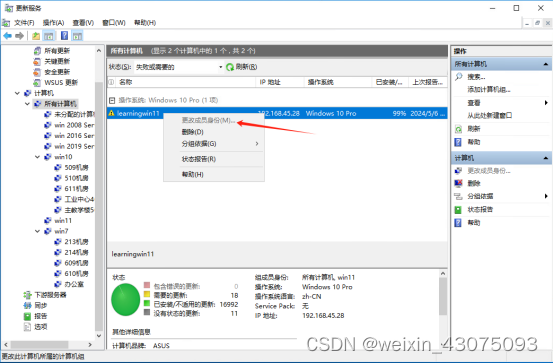This screenshot has height=363, width=553.
Task: Select 214机房 group in tree
Action: tap(76, 252)
